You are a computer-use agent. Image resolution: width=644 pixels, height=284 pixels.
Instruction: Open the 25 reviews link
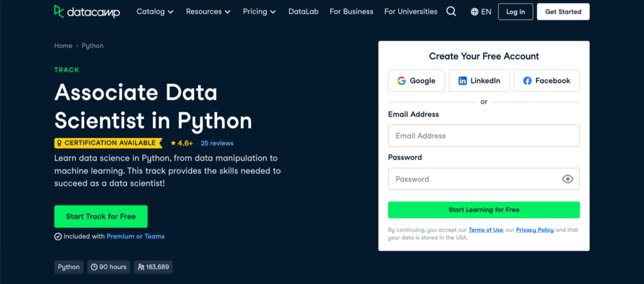tap(217, 143)
